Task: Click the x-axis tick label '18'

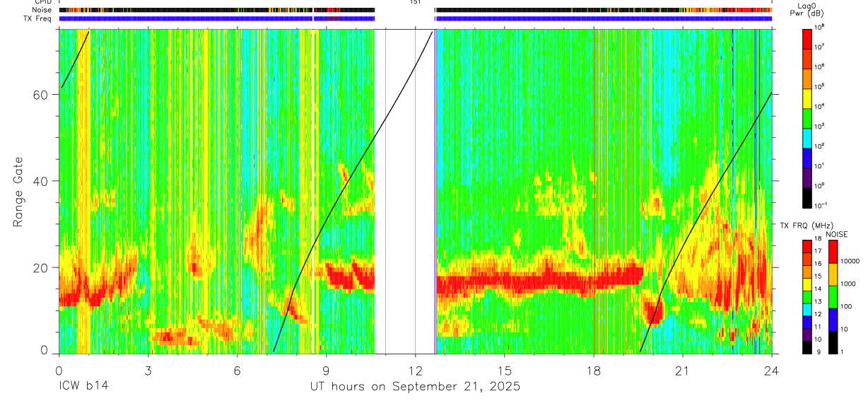Action: [x=593, y=371]
